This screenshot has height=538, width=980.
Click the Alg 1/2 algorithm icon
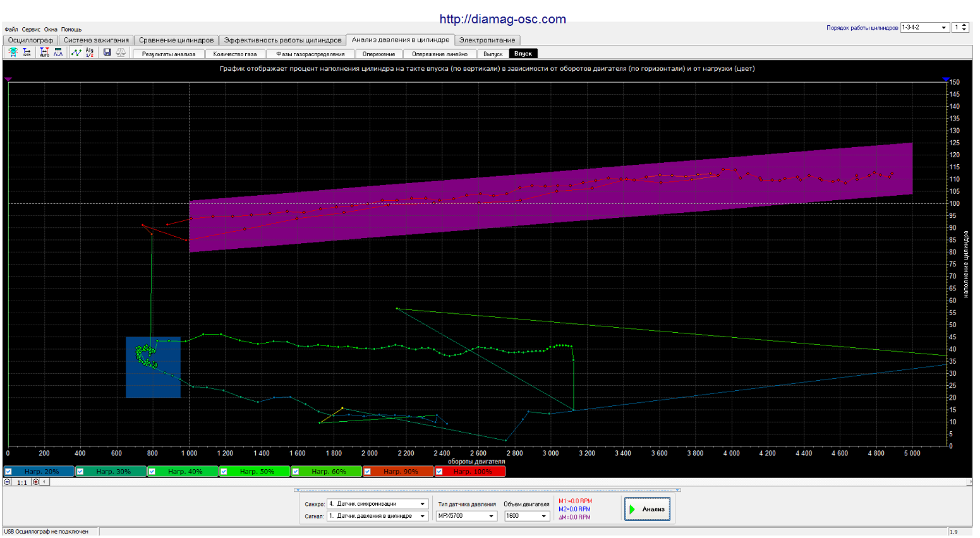(90, 53)
